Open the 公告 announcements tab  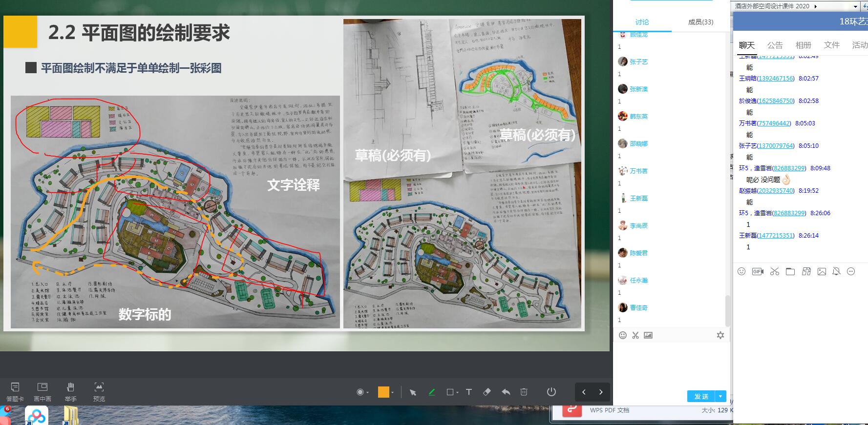coord(775,45)
